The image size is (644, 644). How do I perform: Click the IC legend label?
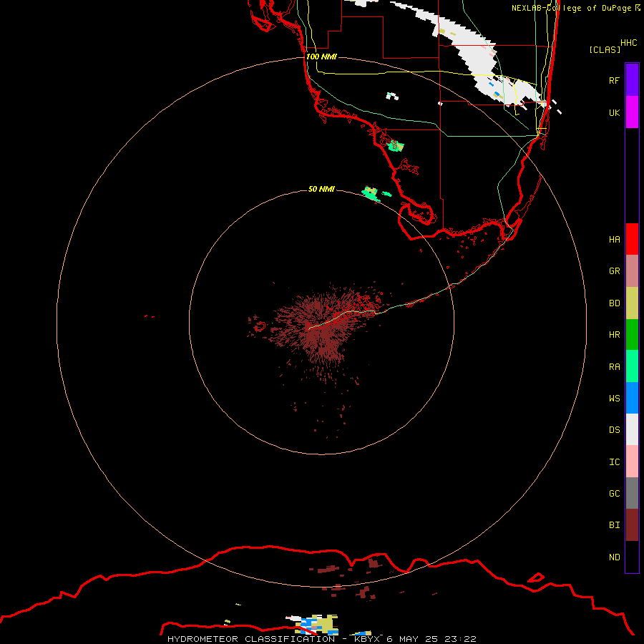[614, 462]
